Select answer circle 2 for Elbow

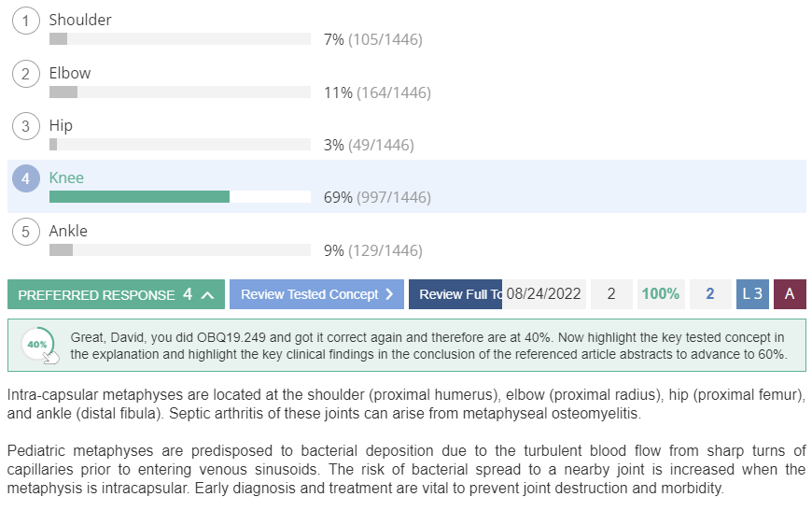[x=26, y=74]
